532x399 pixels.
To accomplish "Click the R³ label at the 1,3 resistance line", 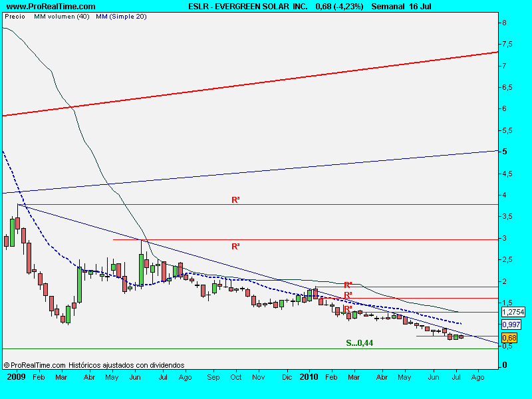I will pos(348,309).
